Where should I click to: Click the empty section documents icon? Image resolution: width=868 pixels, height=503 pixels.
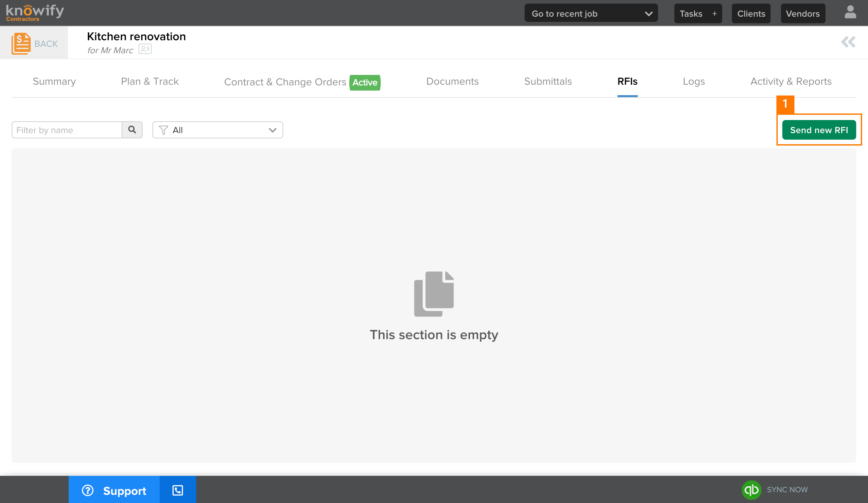[x=434, y=294]
